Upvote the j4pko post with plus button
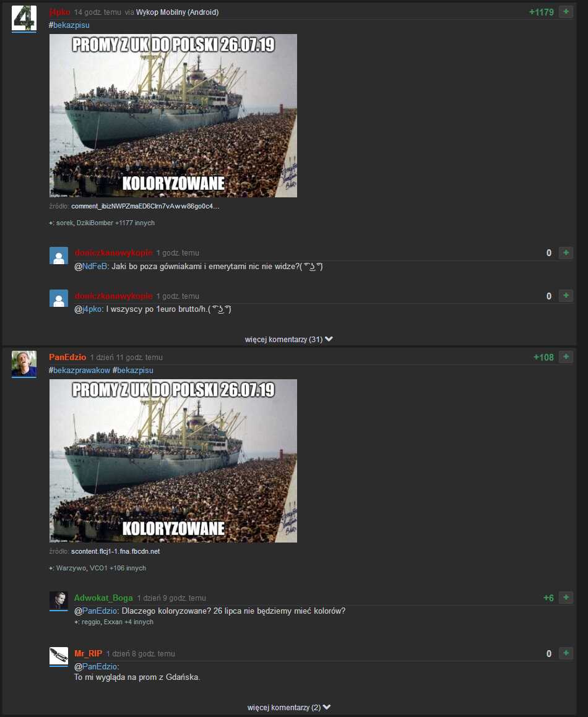 (x=566, y=12)
